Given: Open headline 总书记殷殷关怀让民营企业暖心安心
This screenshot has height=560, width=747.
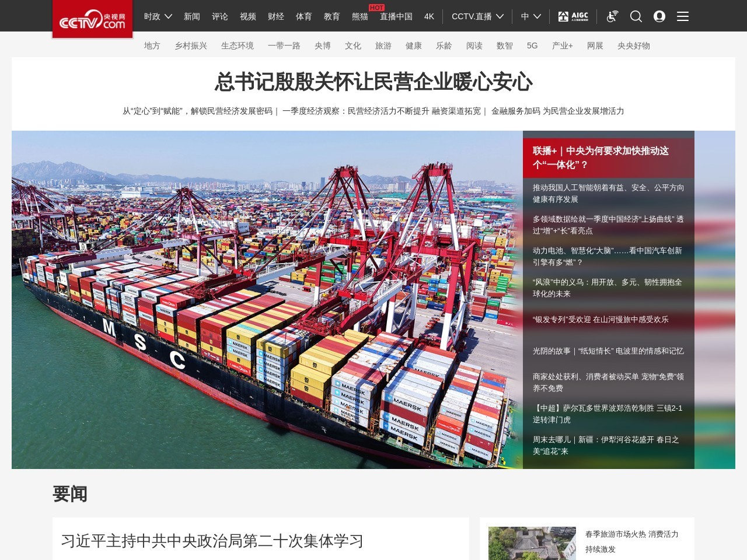Looking at the screenshot, I should coord(373,82).
